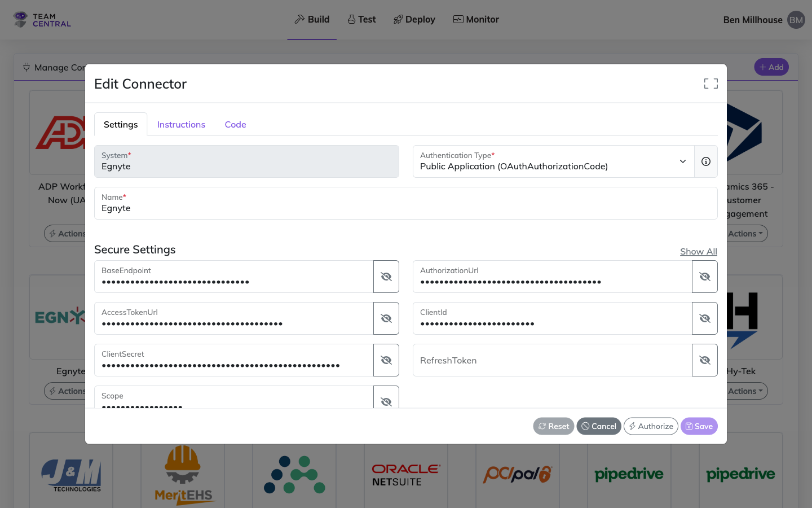
Task: Select the Oracle NetSuite connector logo
Action: pyautogui.click(x=406, y=475)
